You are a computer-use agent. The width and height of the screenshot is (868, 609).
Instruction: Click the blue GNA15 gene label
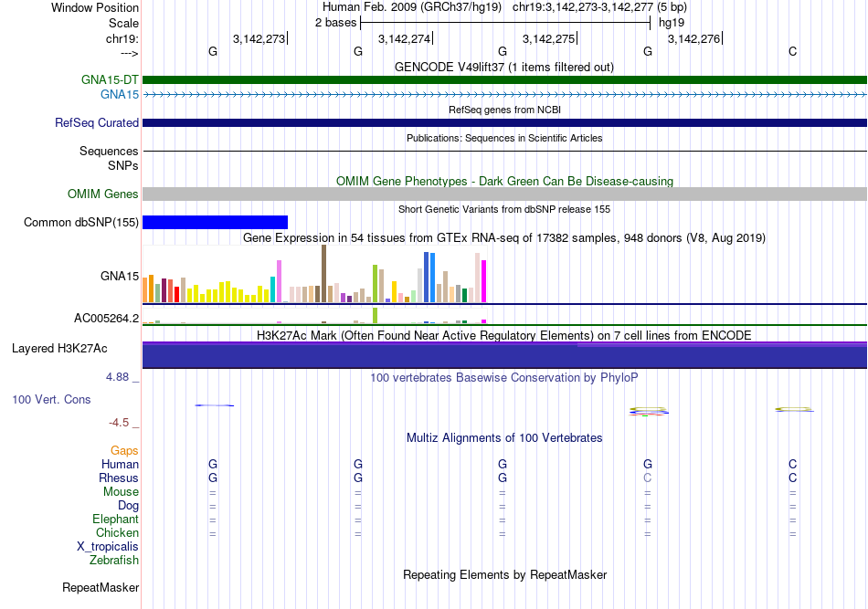(120, 95)
